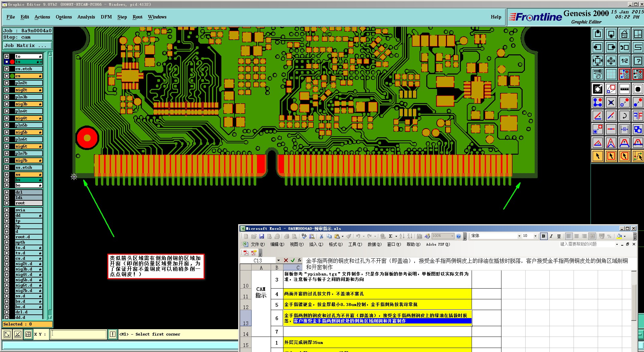Select the rotate feature tool icon

(624, 116)
